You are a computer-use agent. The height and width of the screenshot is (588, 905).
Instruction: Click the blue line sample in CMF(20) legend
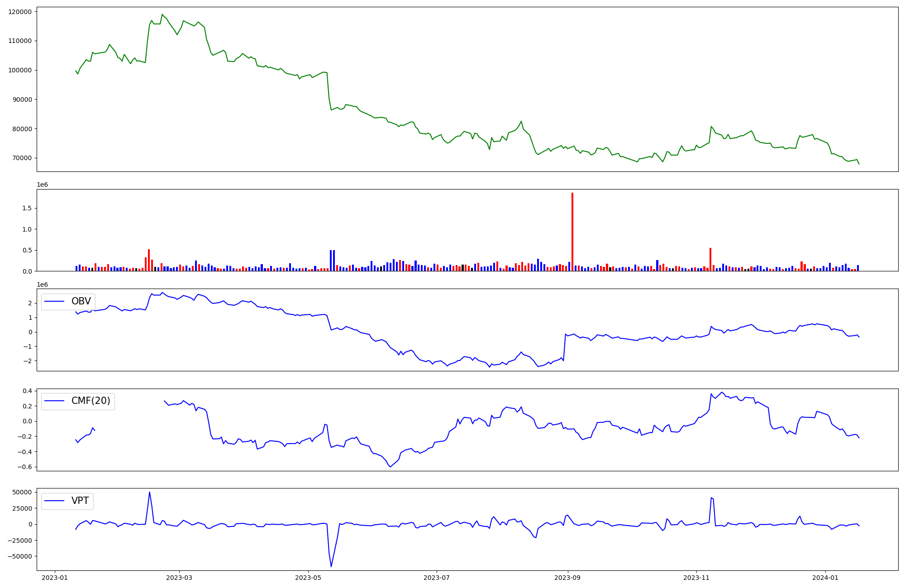[x=54, y=402]
